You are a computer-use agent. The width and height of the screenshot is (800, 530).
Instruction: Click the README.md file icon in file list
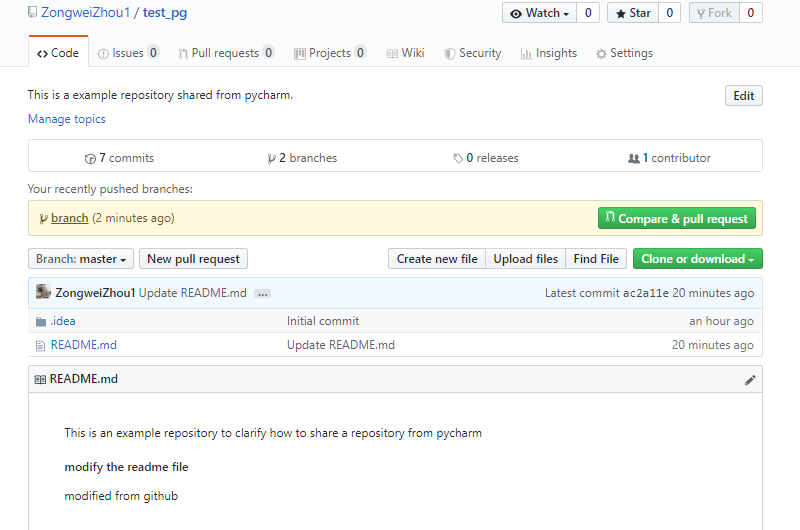pos(40,346)
